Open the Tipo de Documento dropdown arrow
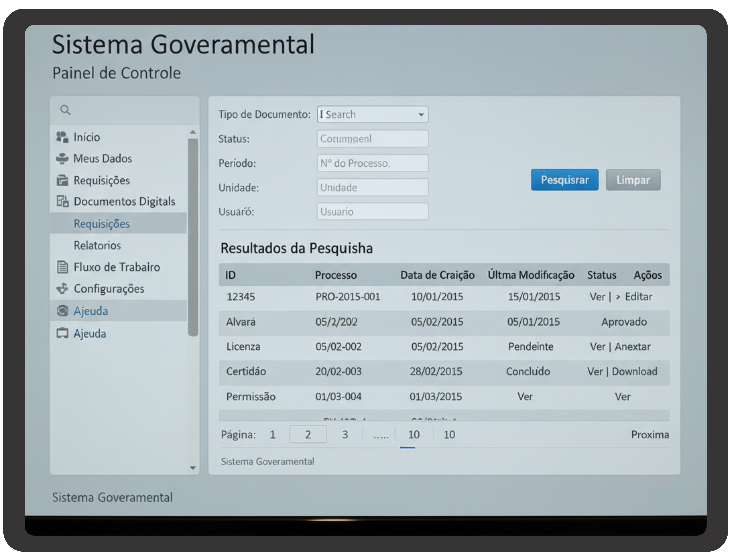Screen dimensions: 732x560 [421, 115]
